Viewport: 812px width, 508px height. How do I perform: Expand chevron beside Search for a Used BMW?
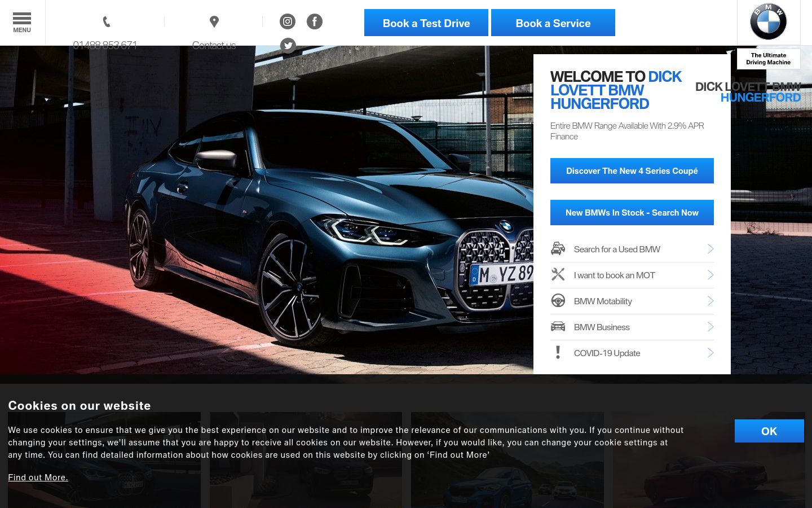point(710,249)
